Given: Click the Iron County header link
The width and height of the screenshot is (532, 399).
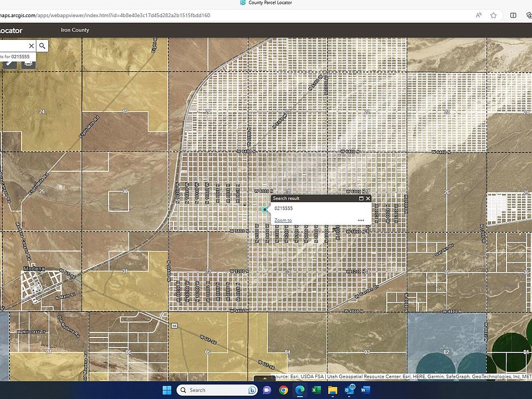Looking at the screenshot, I should tap(75, 30).
